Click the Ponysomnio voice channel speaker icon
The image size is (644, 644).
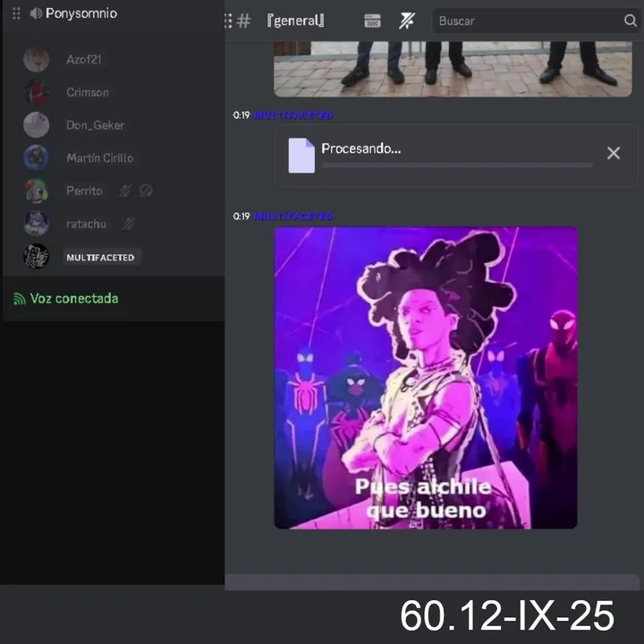(x=36, y=13)
